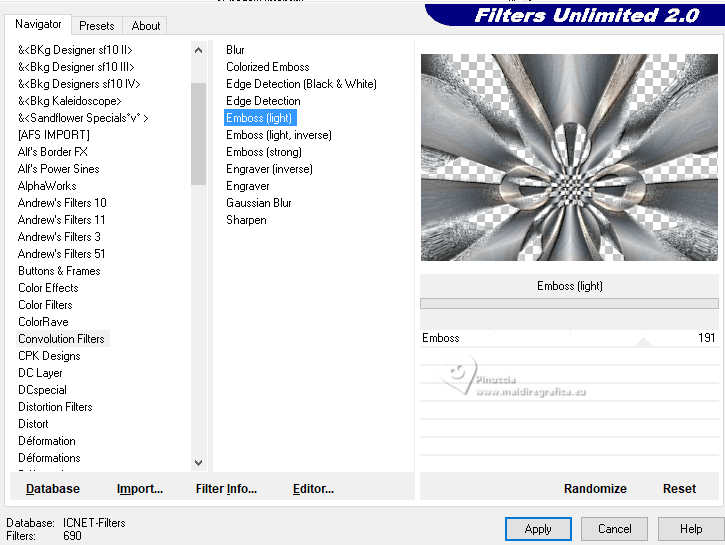The width and height of the screenshot is (725, 545).
Task: Select Andrew's Filters 51 category
Action: 61,254
